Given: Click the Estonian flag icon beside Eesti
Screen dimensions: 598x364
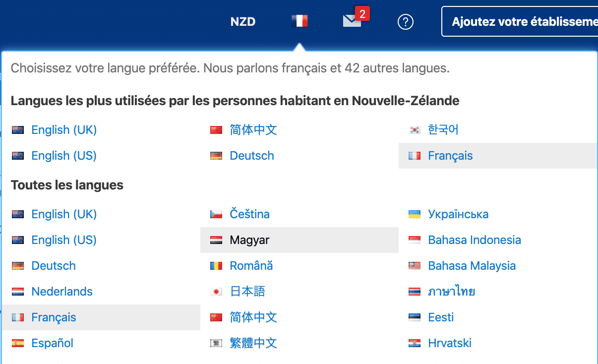Looking at the screenshot, I should (x=415, y=317).
